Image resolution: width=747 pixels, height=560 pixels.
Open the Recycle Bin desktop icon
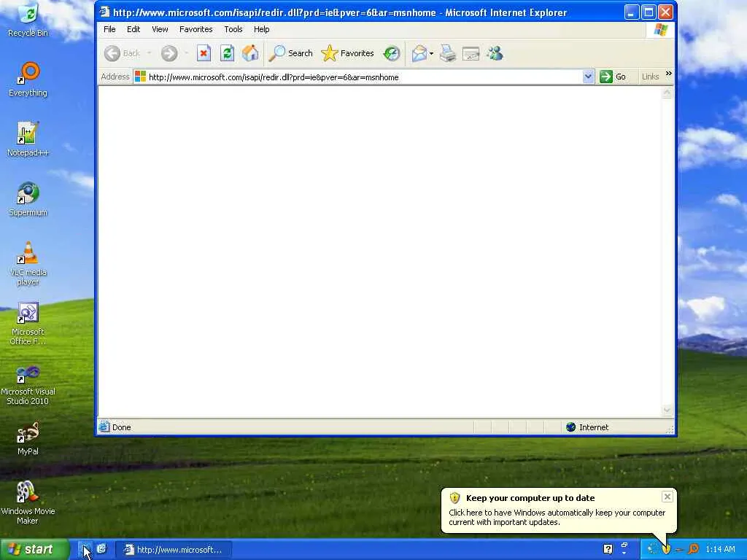click(28, 20)
